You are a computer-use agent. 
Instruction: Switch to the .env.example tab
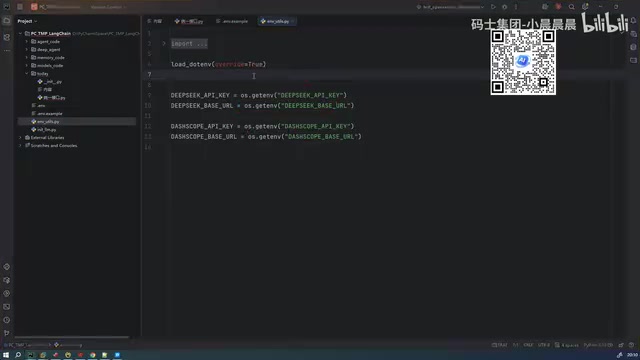click(x=232, y=21)
